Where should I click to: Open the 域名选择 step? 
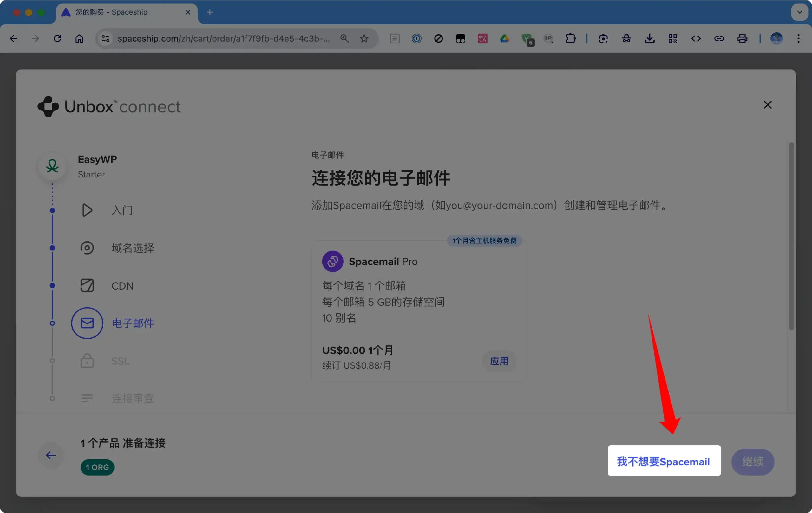coord(133,248)
